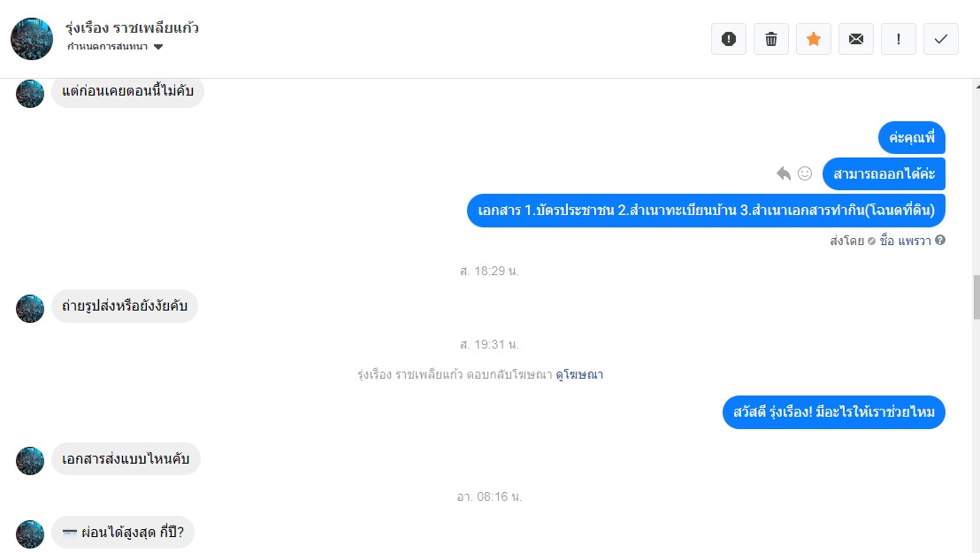Select the message bubble ผ่อนได้สูงสุด กี่ปี?
The height and width of the screenshot is (553, 980).
123,533
